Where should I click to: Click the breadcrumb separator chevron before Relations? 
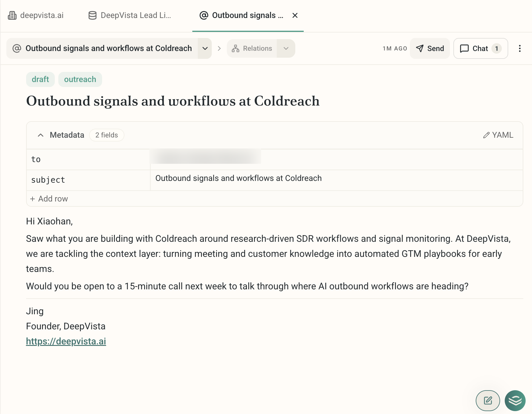[x=219, y=48]
